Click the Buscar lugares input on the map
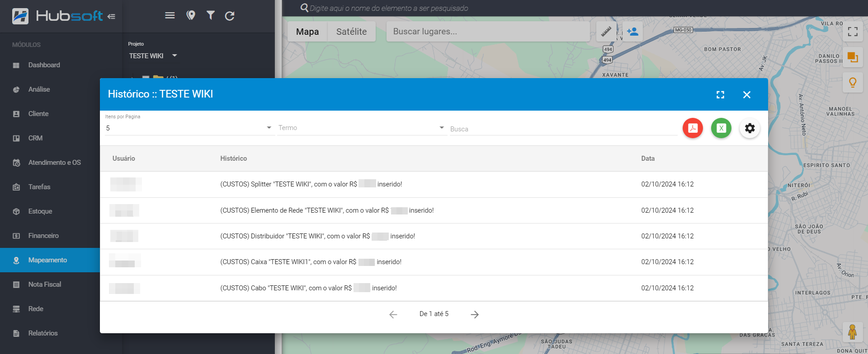868x354 pixels. (488, 32)
